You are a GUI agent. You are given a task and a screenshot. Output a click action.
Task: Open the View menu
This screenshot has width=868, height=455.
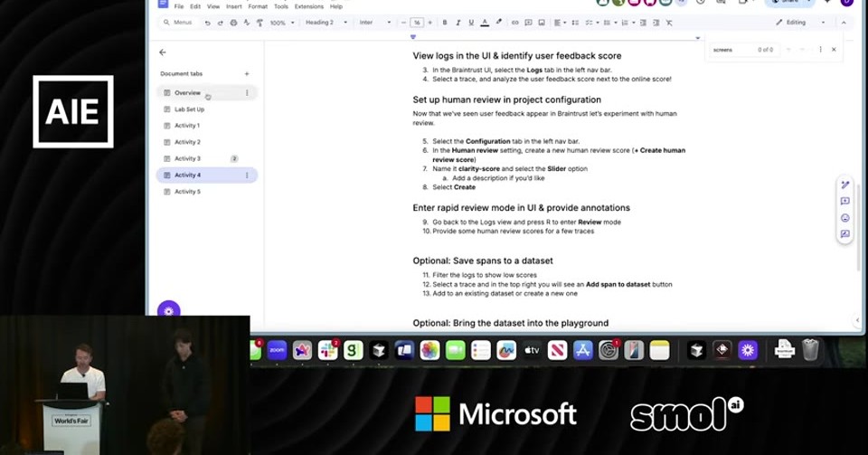[x=213, y=6]
